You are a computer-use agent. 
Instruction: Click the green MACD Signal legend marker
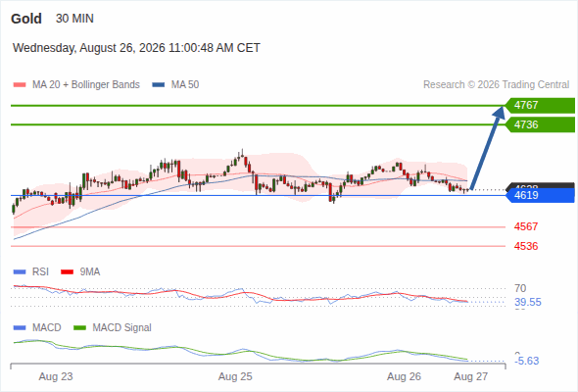[79, 328]
